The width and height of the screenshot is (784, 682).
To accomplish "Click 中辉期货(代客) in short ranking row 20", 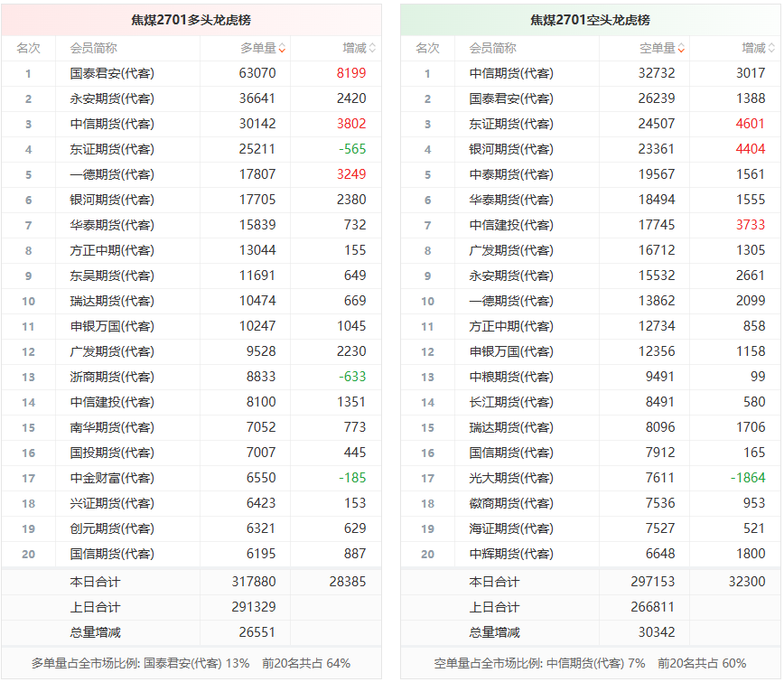I will pos(511,554).
